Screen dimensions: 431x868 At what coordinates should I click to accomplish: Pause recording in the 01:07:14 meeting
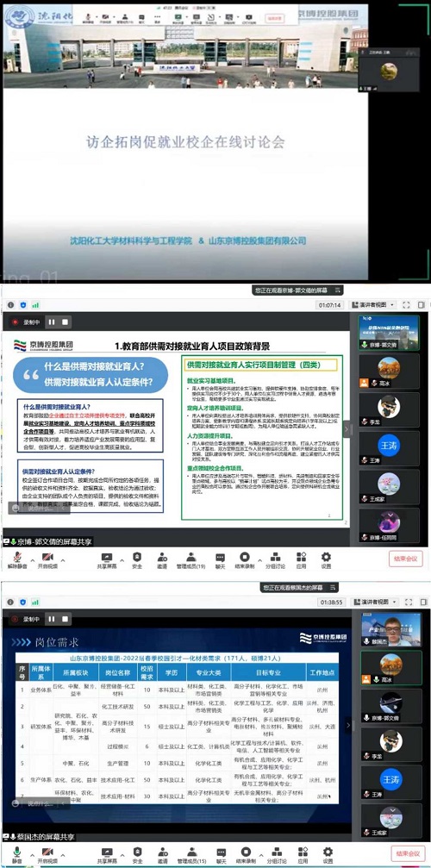(52, 322)
